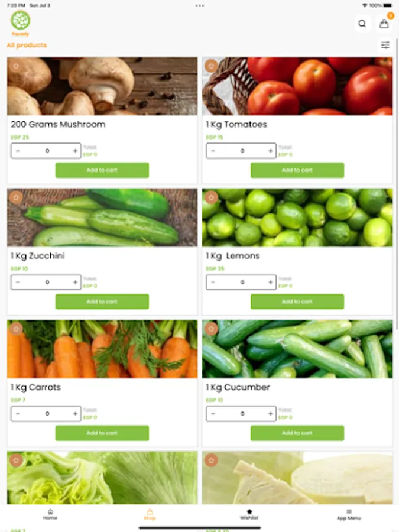Star the Carrots product

tap(16, 329)
